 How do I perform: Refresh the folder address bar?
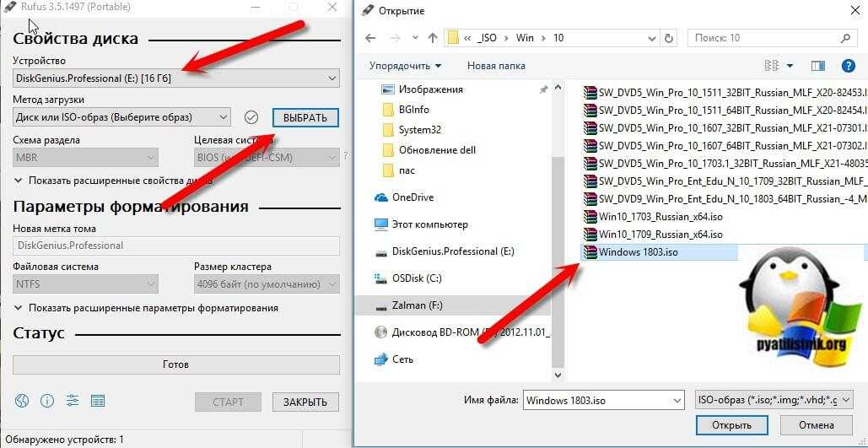pyautogui.click(x=669, y=38)
